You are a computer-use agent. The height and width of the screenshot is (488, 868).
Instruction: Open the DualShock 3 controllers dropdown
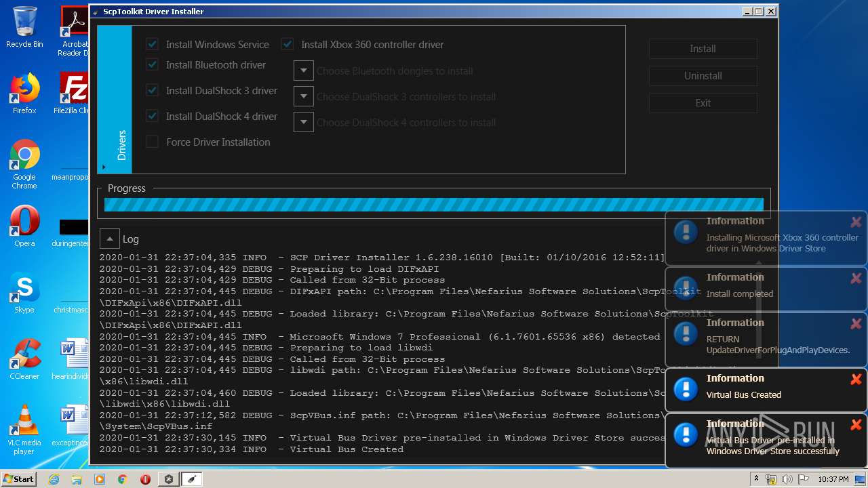pyautogui.click(x=303, y=97)
